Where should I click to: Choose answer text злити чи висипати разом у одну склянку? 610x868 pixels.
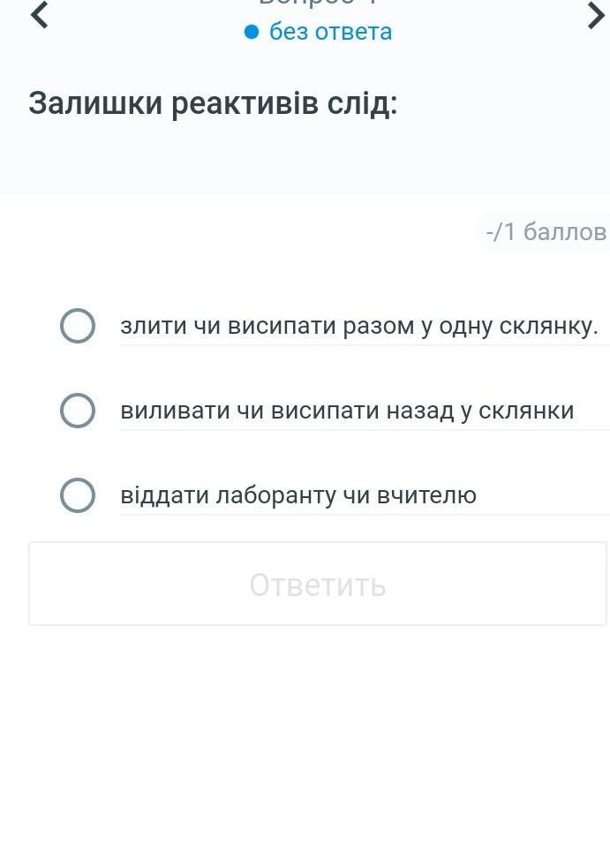click(x=358, y=326)
